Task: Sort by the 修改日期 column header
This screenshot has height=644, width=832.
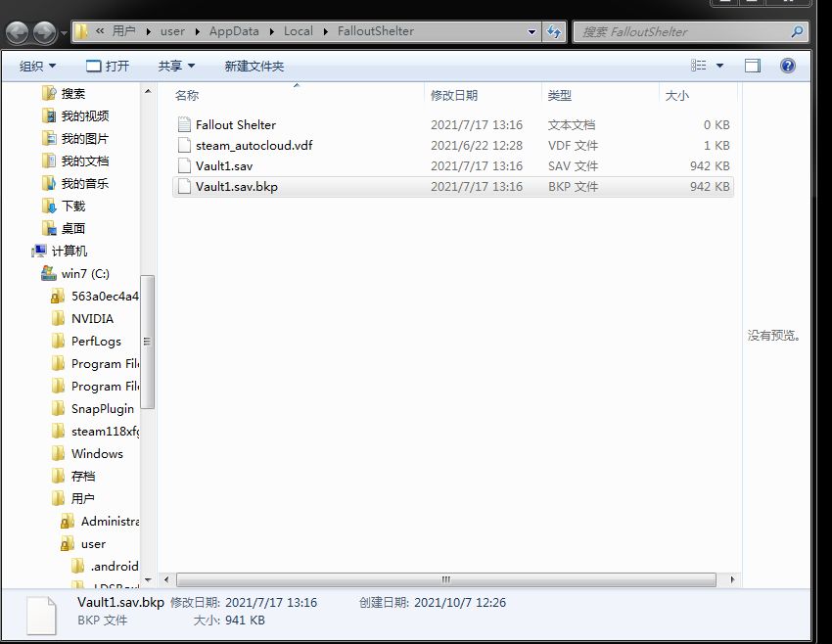Action: tap(483, 96)
